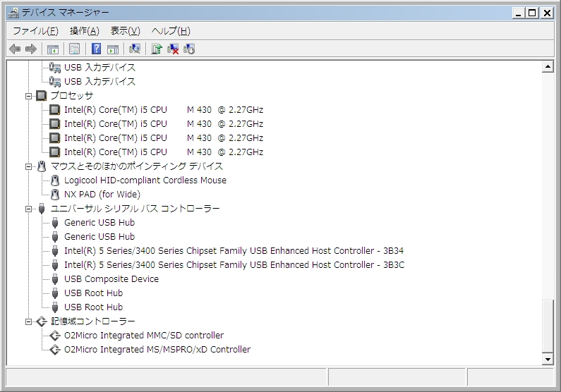This screenshot has height=392, width=561.
Task: Toggle the action pane show/hide toolbar icon
Action: [113, 49]
